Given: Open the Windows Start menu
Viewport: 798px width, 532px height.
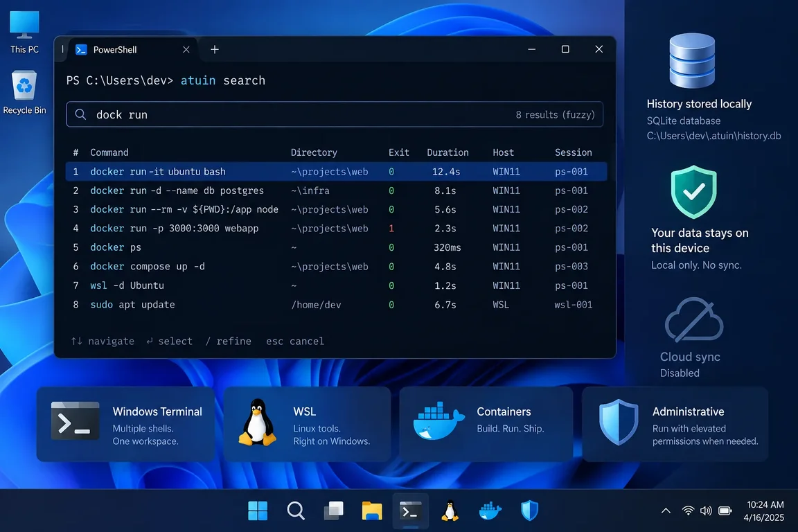Looking at the screenshot, I should pyautogui.click(x=258, y=511).
